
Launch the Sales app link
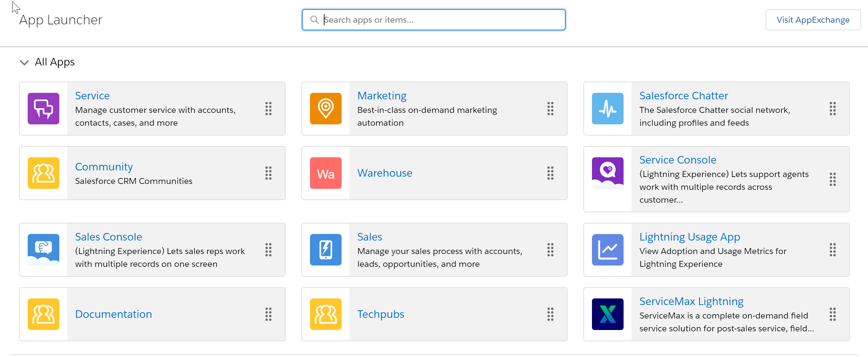tap(369, 237)
